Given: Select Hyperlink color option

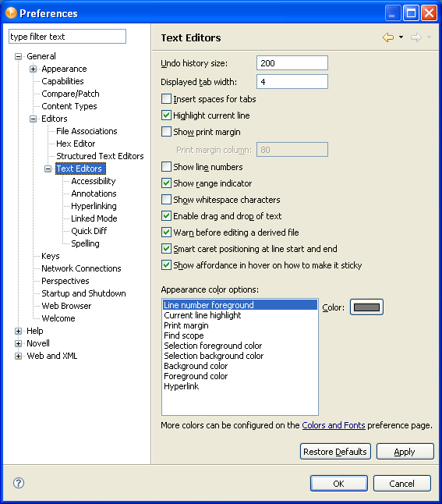Looking at the screenshot, I should point(240,386).
